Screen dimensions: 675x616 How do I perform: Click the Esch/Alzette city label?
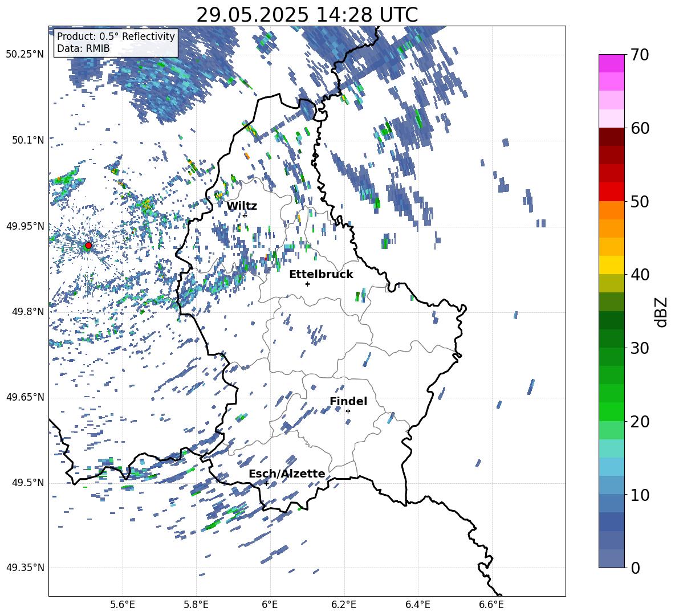[287, 474]
